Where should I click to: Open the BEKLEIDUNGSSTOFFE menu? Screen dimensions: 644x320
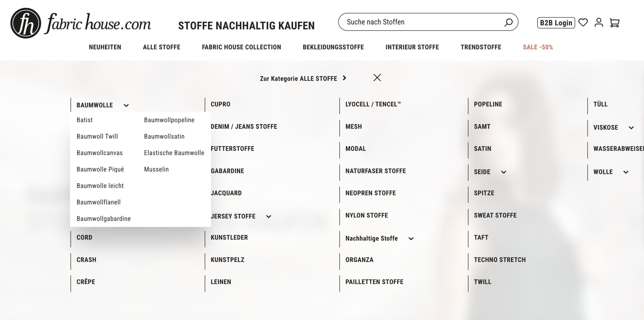coord(333,47)
